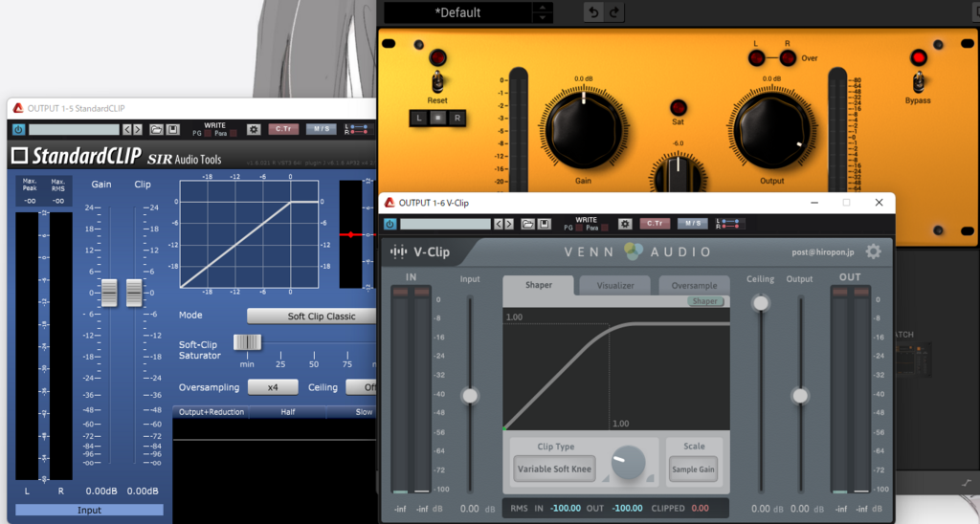The width and height of the screenshot is (980, 524).
Task: Click StandardCLIP Gain fader handle
Action: tap(109, 293)
